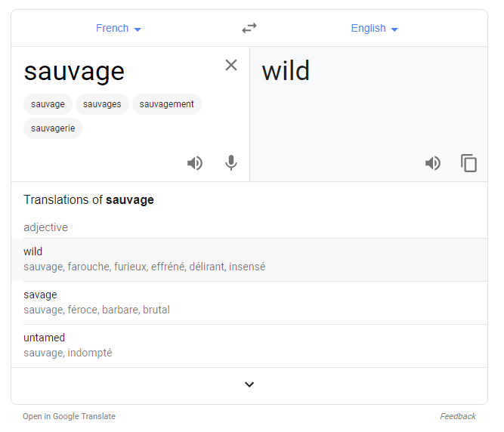
Task: Click the synonyms 'sauvage, farouche, furieux, effréné, délirant, insensé'
Action: (x=144, y=267)
